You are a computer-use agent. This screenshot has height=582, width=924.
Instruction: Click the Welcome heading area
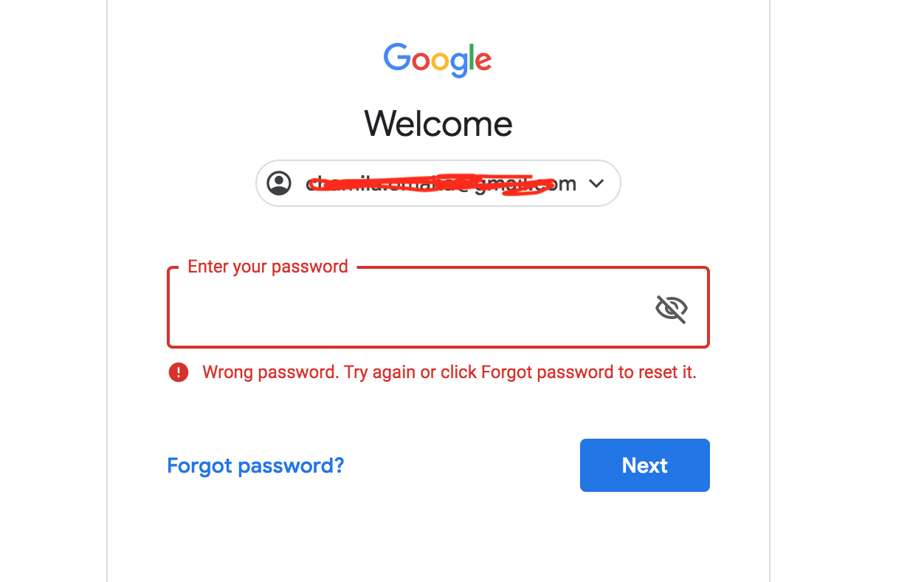438,123
